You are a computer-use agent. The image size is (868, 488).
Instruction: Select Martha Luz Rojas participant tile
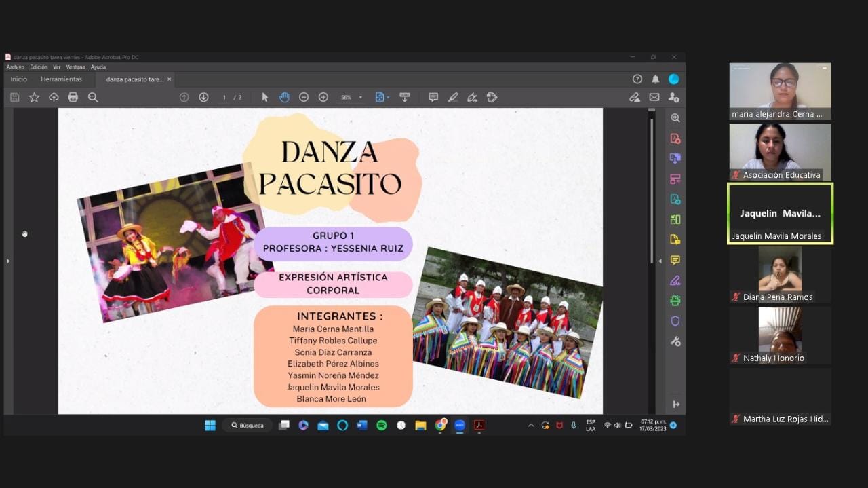(x=780, y=397)
